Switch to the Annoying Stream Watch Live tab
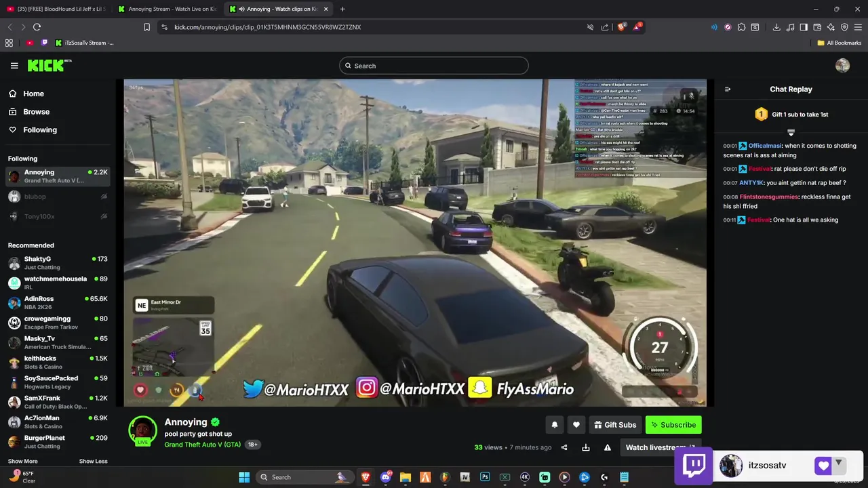Image resolution: width=868 pixels, height=488 pixels. pos(167,9)
